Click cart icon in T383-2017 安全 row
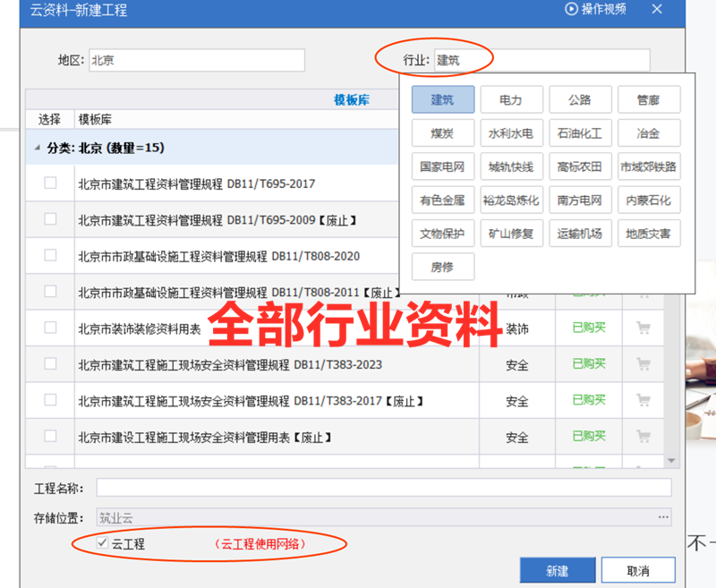716x588 pixels. (x=643, y=400)
